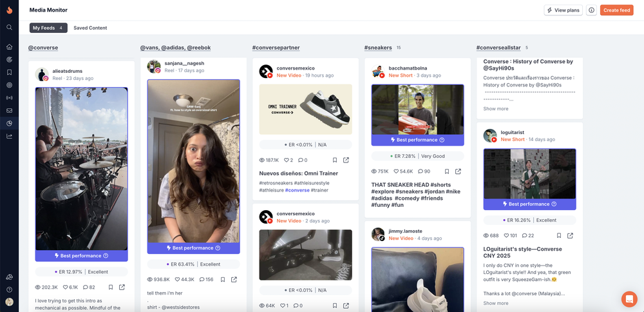The height and width of the screenshot is (312, 644).
Task: Bookmark the bacchamatbolna short
Action: click(x=447, y=171)
